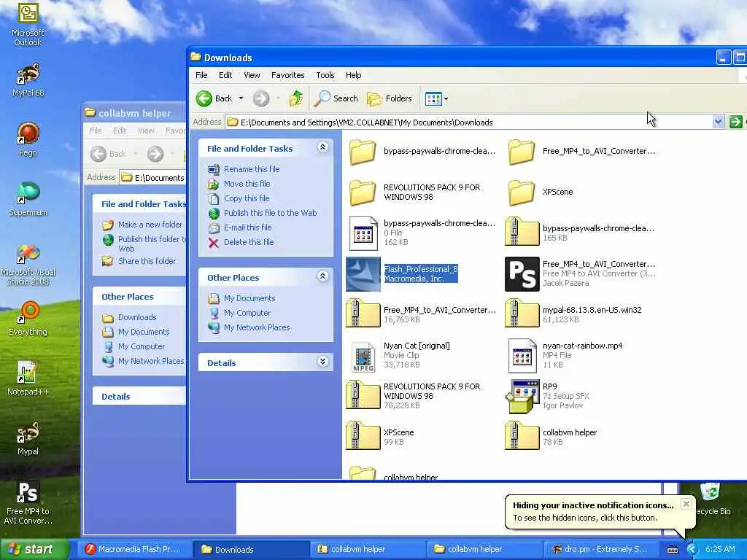Open Back button history dropdown arrow
The image size is (747, 560).
tap(241, 98)
